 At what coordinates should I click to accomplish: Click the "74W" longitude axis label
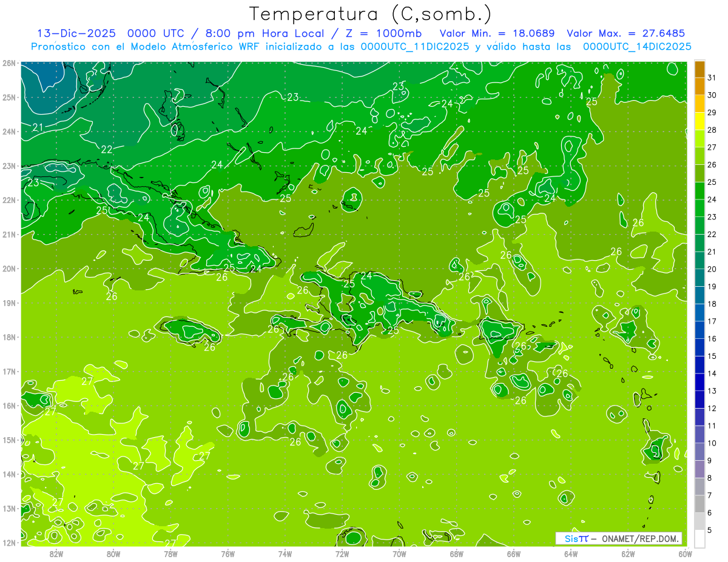click(285, 553)
